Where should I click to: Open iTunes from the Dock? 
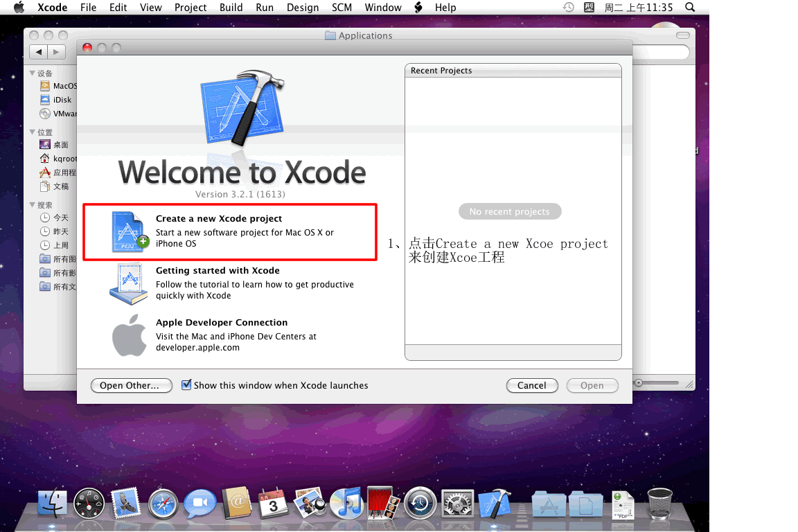tap(346, 503)
